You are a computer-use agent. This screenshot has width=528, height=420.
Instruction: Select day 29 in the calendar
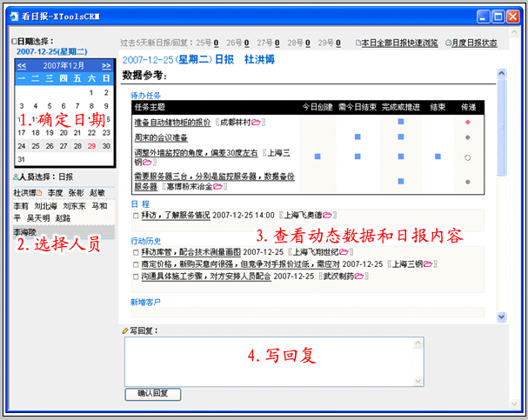(x=91, y=146)
